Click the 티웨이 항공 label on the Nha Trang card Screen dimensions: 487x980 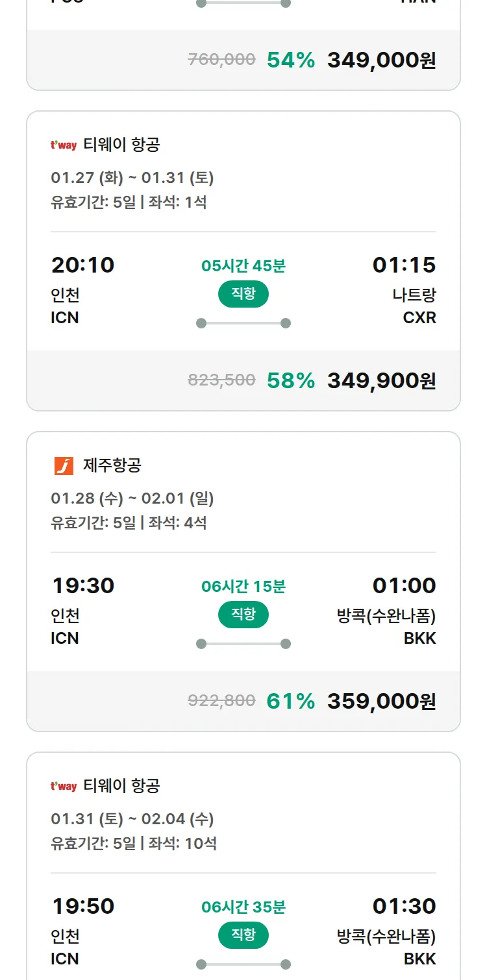[x=121, y=145]
